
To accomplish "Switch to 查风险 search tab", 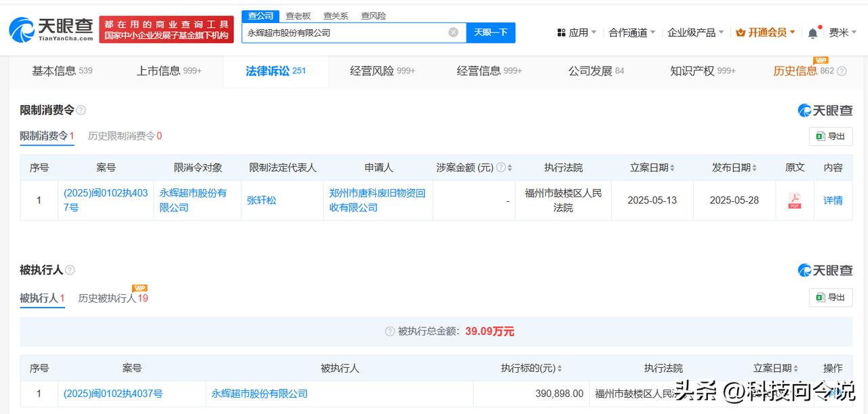I will (x=373, y=16).
